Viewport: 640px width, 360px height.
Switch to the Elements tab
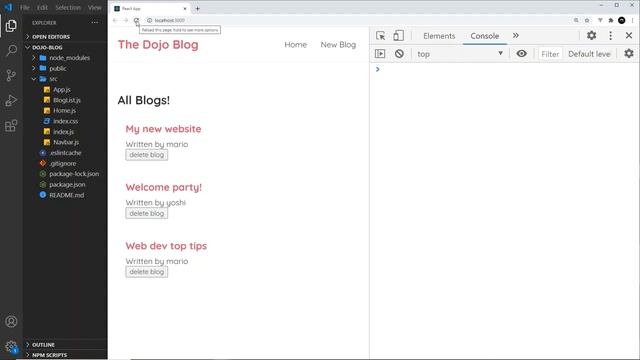[x=439, y=36]
